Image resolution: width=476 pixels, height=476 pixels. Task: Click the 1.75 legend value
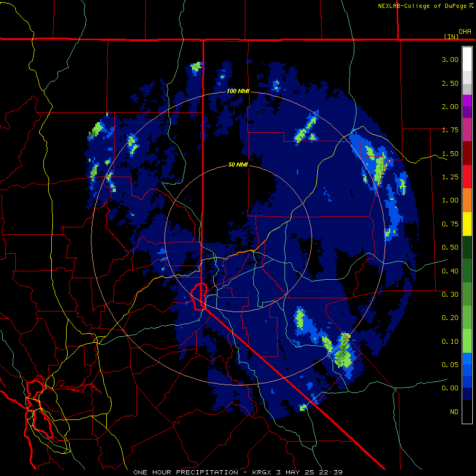tap(450, 130)
